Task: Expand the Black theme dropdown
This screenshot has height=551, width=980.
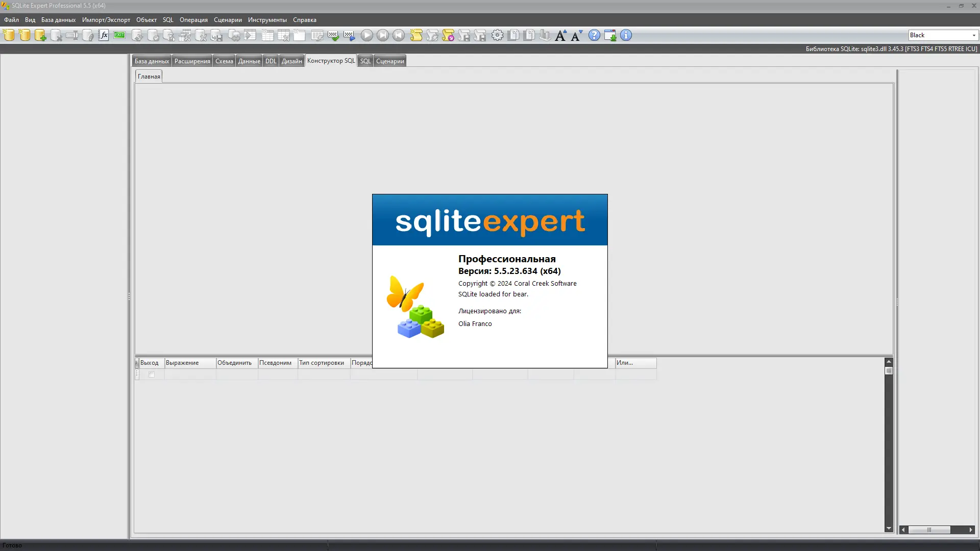Action: click(x=973, y=35)
